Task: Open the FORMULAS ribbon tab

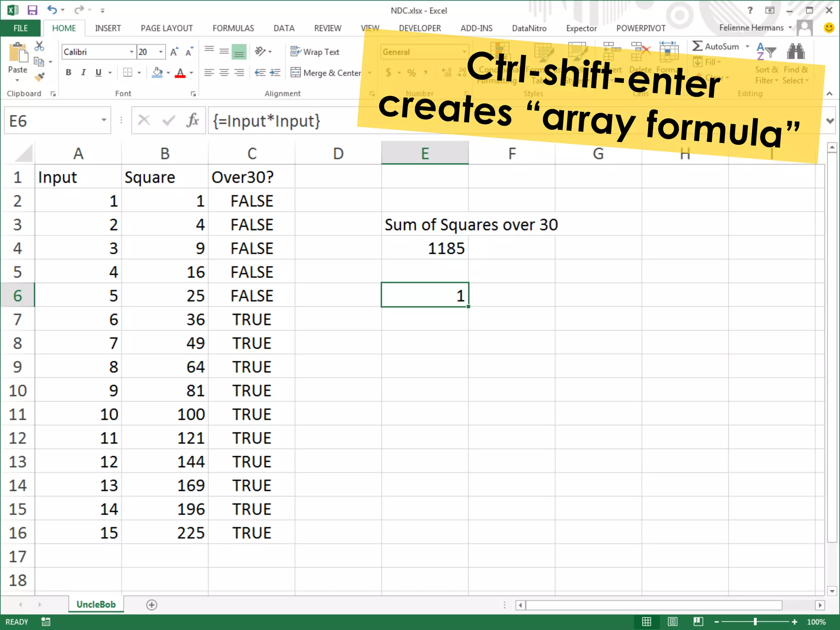Action: click(233, 28)
